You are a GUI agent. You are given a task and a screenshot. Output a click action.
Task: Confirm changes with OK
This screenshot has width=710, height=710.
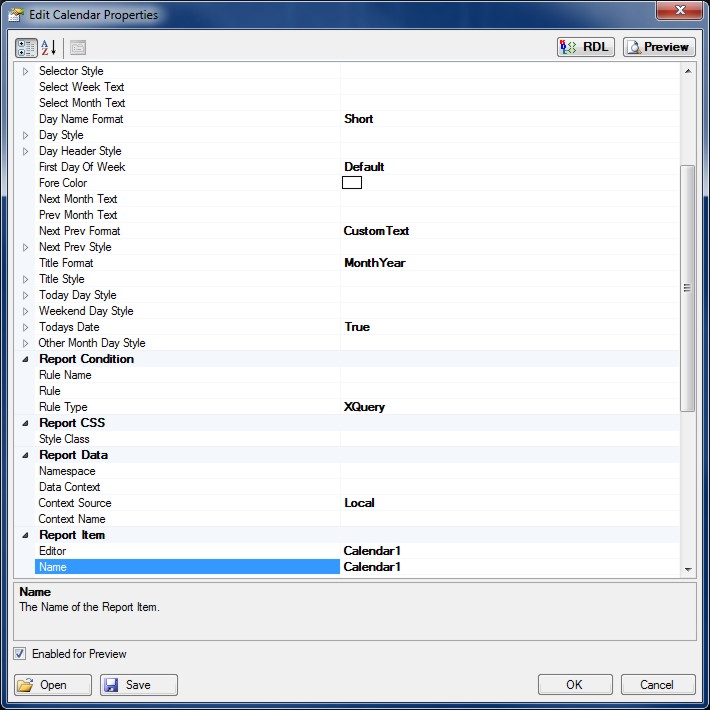coord(574,685)
